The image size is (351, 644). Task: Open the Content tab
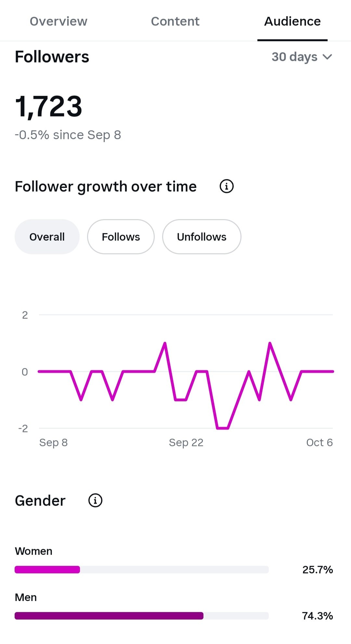175,21
